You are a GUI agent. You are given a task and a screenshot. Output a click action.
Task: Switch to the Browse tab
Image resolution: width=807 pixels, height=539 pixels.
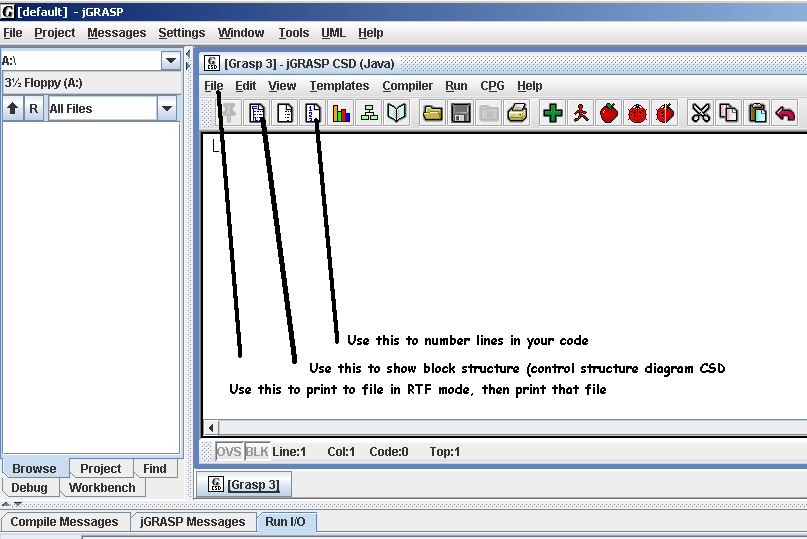tap(34, 468)
